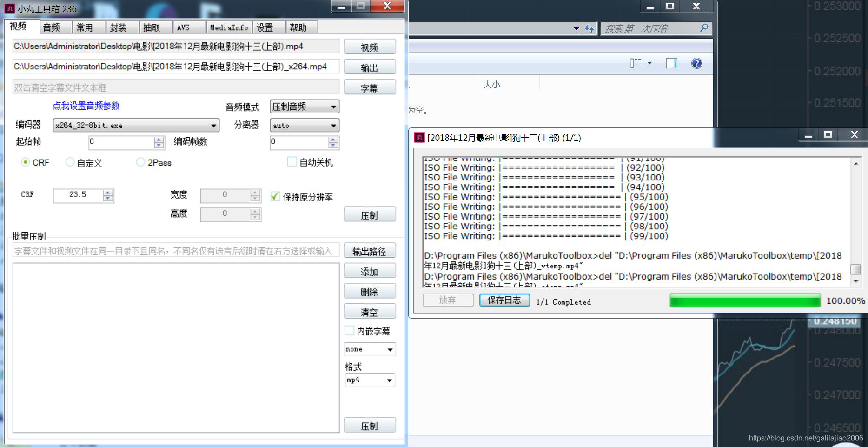This screenshot has width=868, height=447.
Task: Click the 添加 button
Action: click(x=370, y=271)
